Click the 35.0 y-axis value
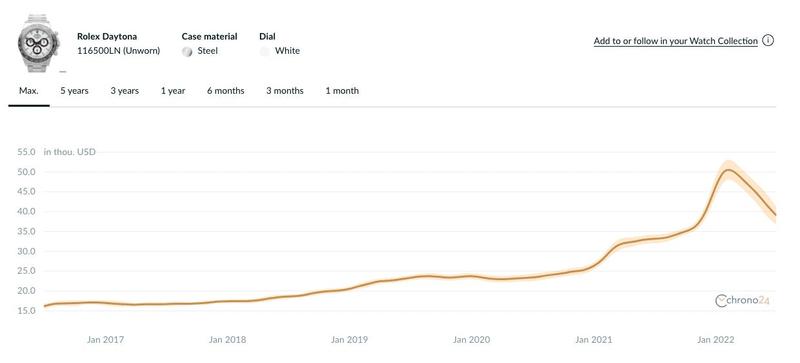The width and height of the screenshot is (800, 363). pyautogui.click(x=26, y=231)
